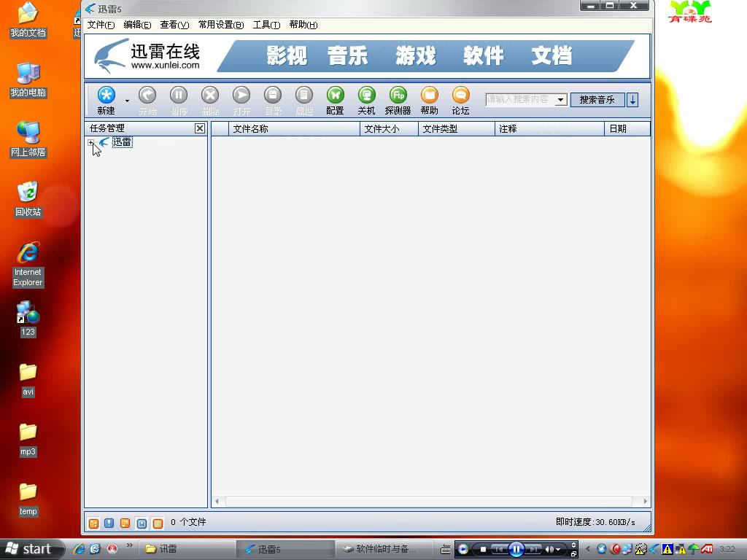The width and height of the screenshot is (747, 560).
Task: Go to the 软件 banner section
Action: tap(484, 55)
